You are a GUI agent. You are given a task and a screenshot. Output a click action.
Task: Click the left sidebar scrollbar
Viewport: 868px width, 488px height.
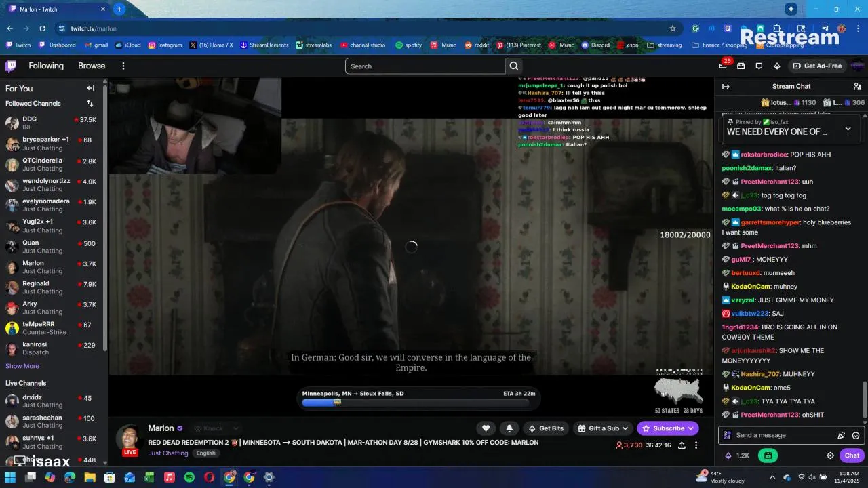105,217
